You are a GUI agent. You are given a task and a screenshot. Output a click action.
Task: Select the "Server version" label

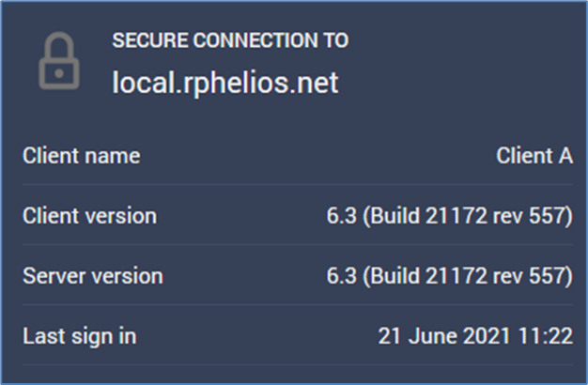pos(92,276)
